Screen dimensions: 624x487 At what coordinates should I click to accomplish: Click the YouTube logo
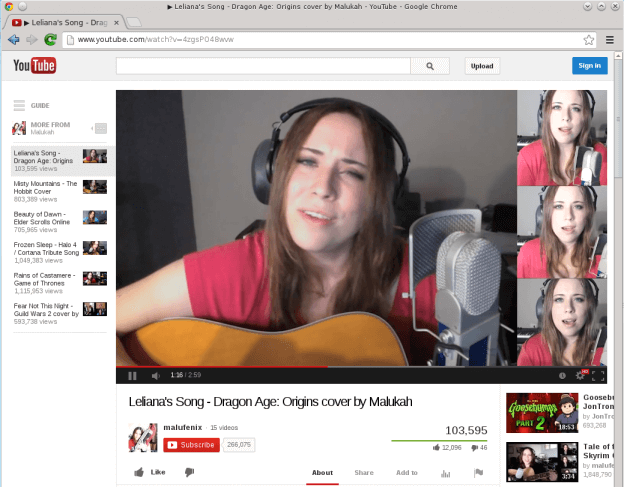[35, 66]
